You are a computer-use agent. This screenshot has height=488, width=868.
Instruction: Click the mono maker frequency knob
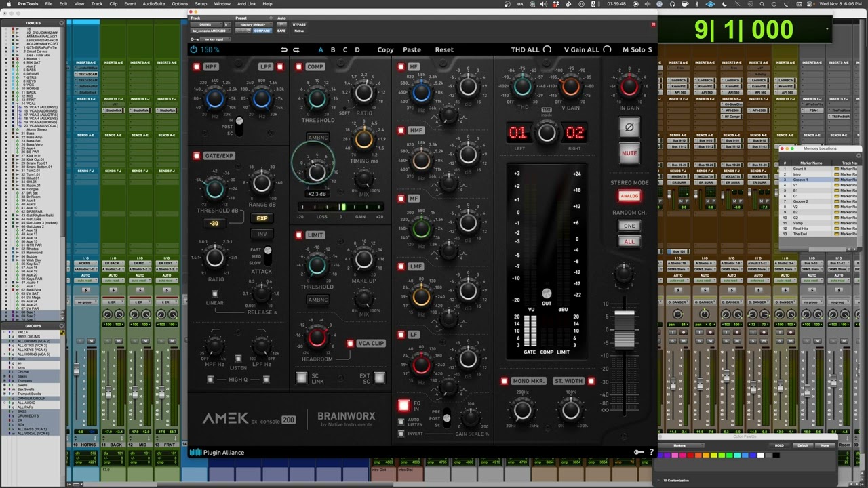[x=522, y=409]
